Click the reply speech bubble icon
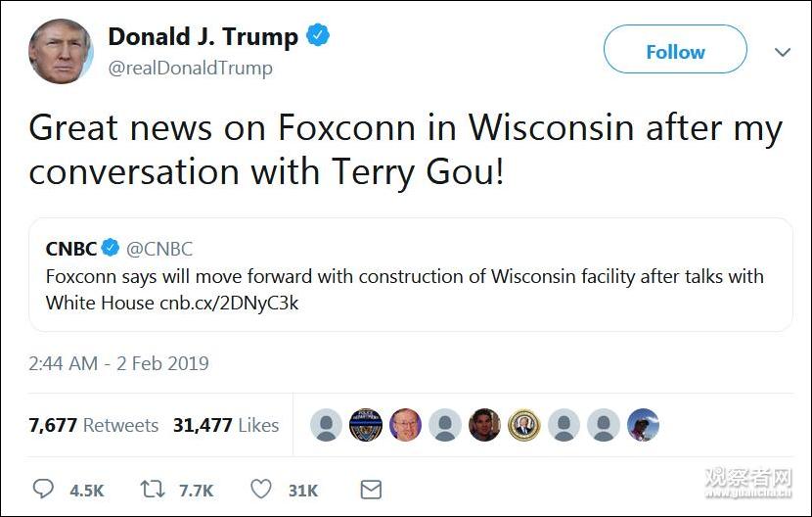Screen dimensions: 812x517 43,489
